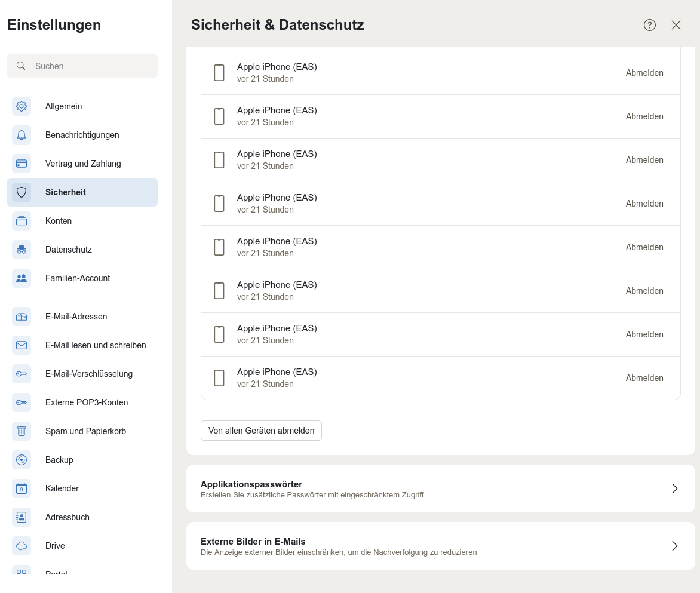Click the Kalender calendar icon
The width and height of the screenshot is (700, 593).
[x=22, y=488]
